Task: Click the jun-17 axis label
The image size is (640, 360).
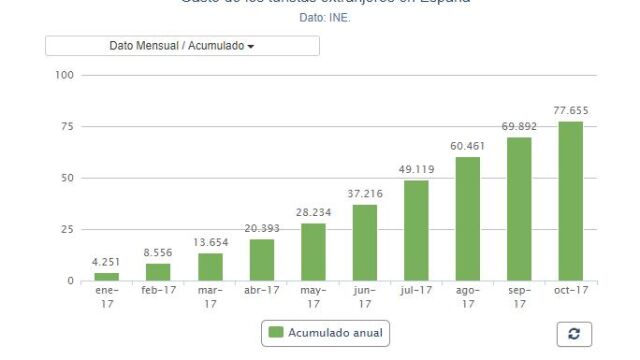Action: [x=365, y=297]
